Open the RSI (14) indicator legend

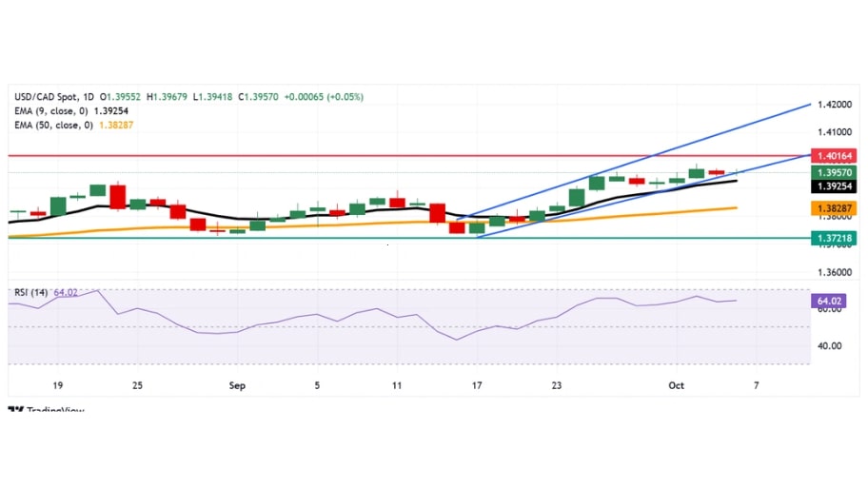(30, 293)
